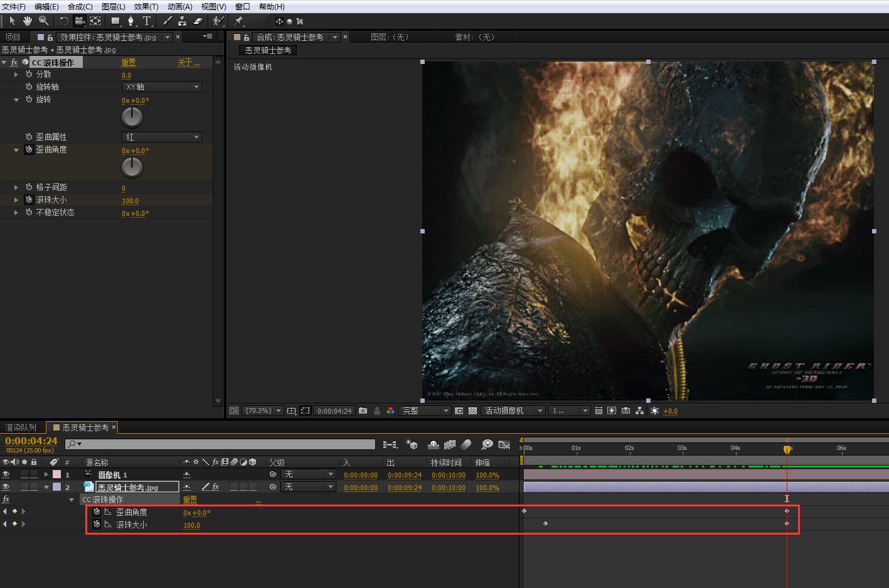Select the Hand tool in toolbar
889x588 pixels.
(x=27, y=21)
